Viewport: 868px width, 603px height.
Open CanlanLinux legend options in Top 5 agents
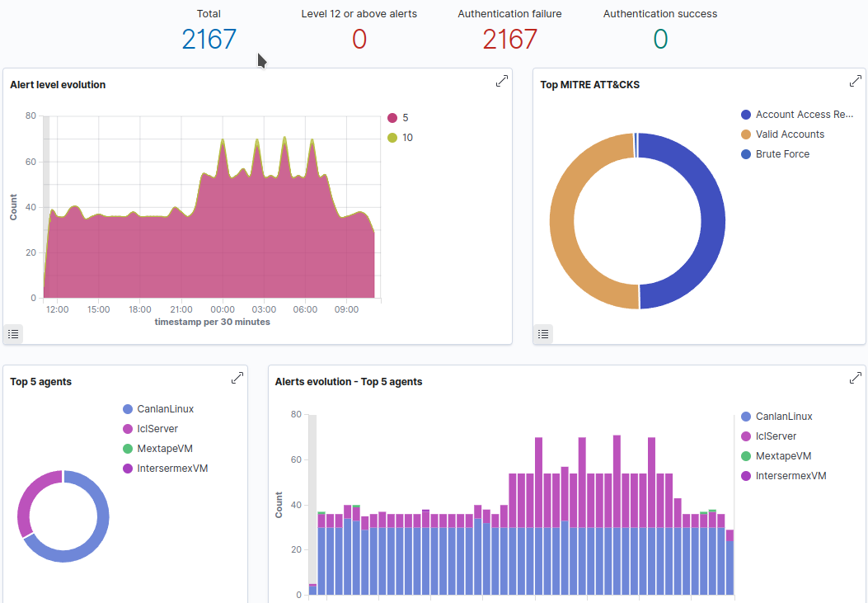pos(165,409)
